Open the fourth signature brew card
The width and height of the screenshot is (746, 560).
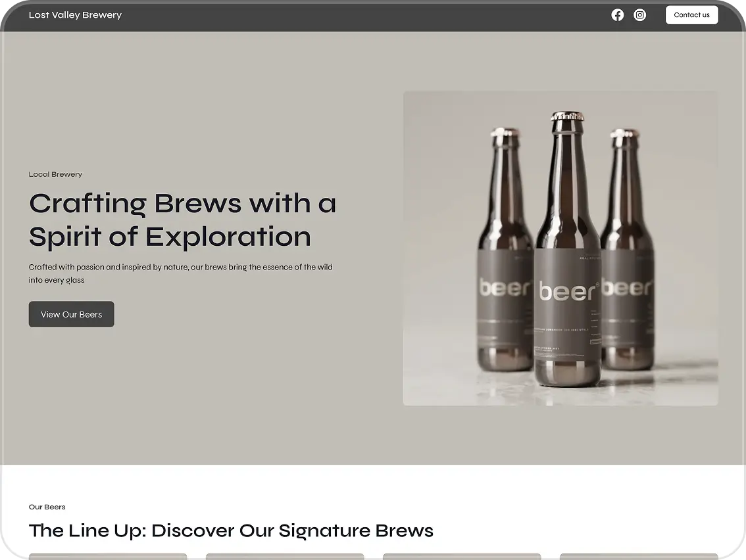click(639, 557)
